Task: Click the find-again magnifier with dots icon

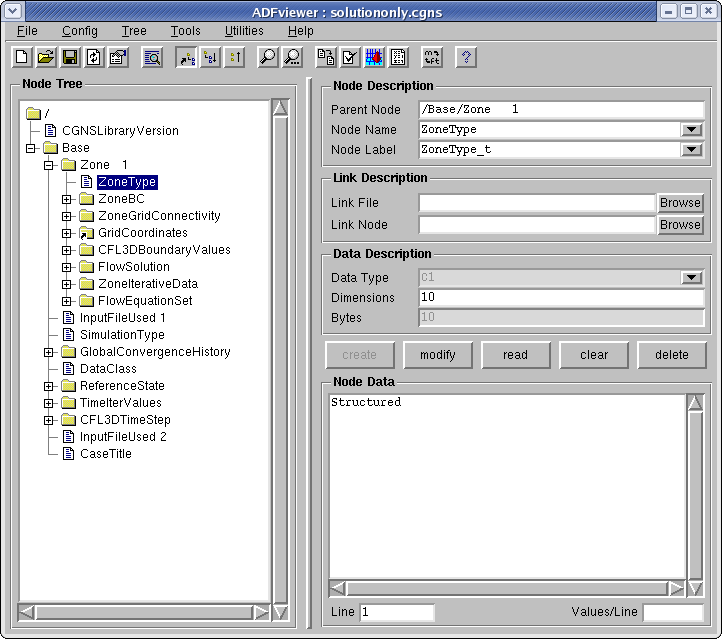Action: click(x=292, y=58)
